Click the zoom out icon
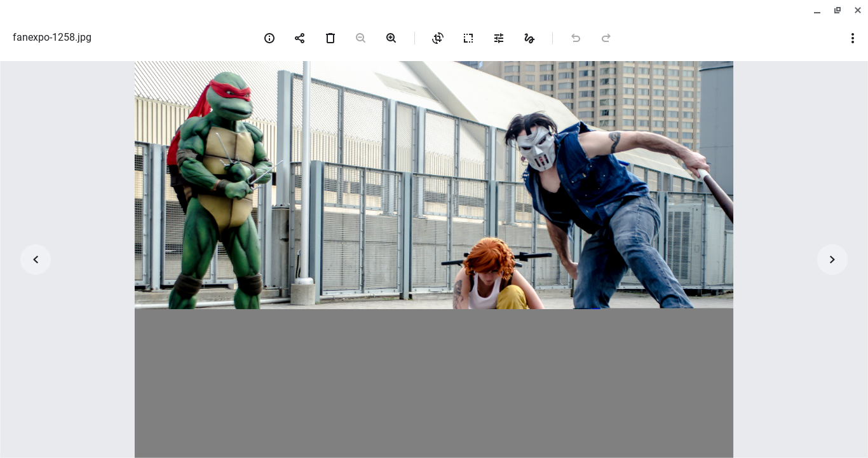Image resolution: width=868 pixels, height=458 pixels. coord(361,38)
